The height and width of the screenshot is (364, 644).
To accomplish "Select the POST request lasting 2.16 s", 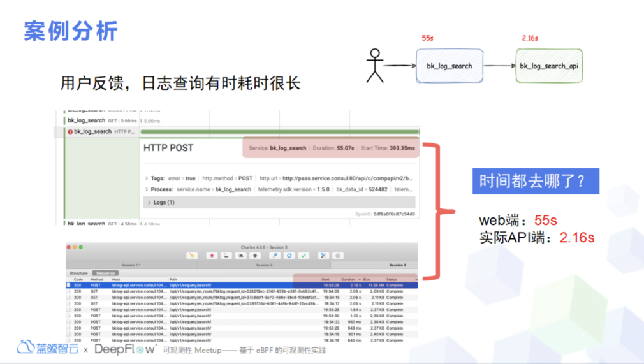I will pos(242,285).
